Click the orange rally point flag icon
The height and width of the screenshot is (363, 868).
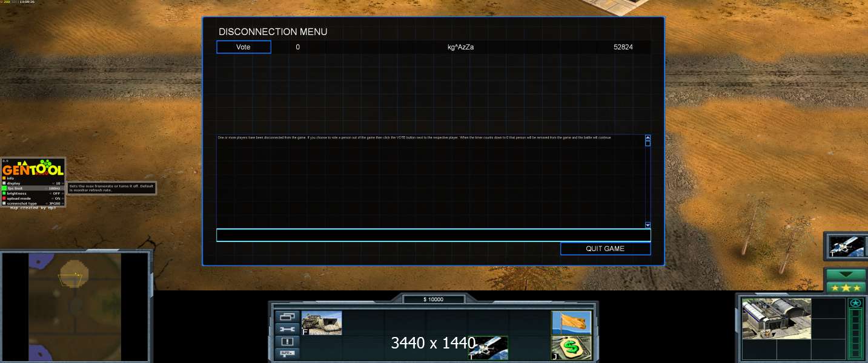pos(571,323)
